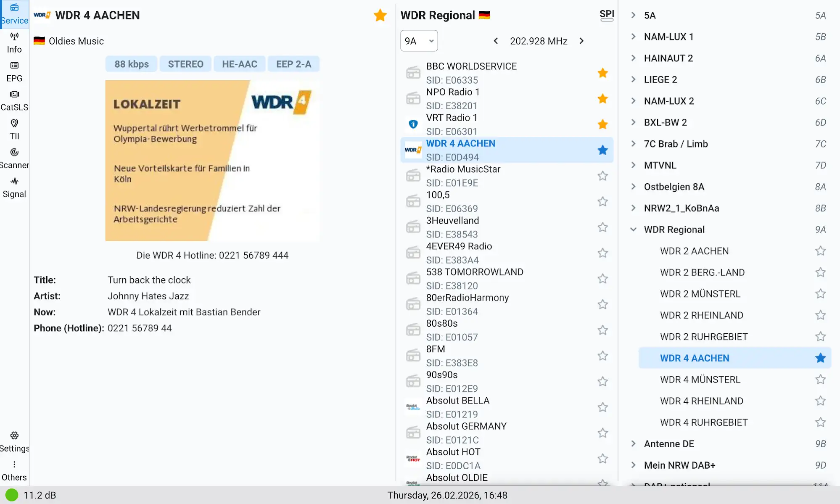Open the CatSLS slideshow panel

(x=14, y=101)
